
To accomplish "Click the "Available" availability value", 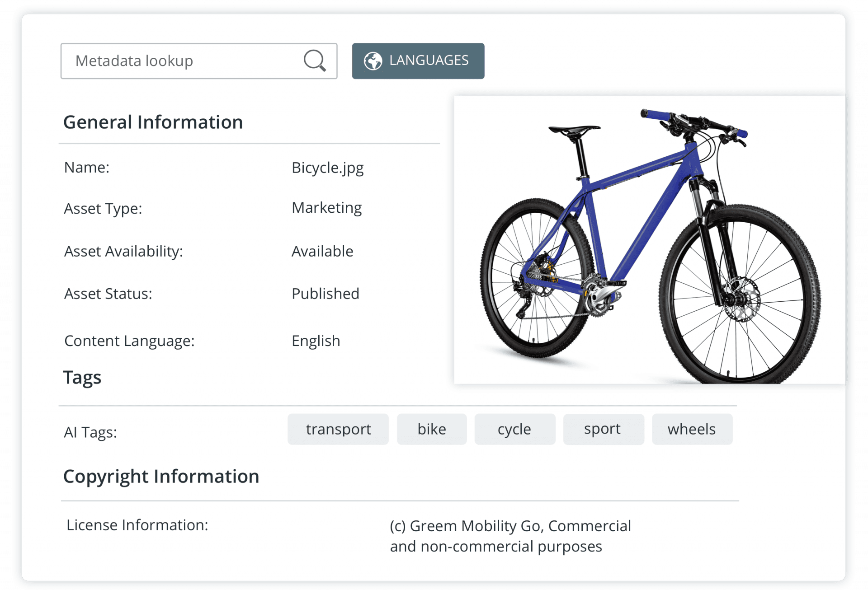I will 322,251.
